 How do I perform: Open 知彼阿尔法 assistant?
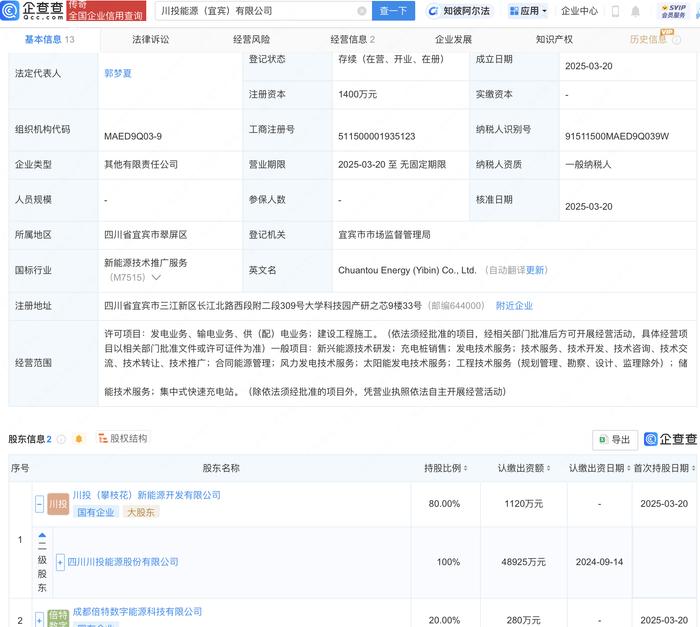[459, 11]
